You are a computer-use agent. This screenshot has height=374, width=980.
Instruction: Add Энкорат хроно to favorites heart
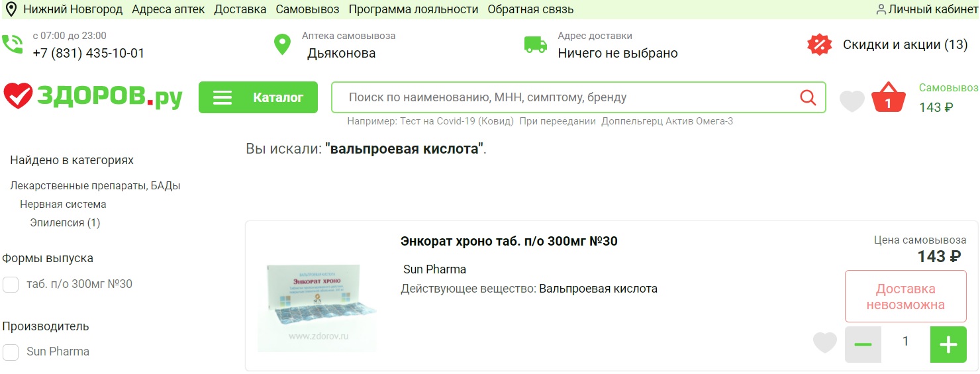825,343
